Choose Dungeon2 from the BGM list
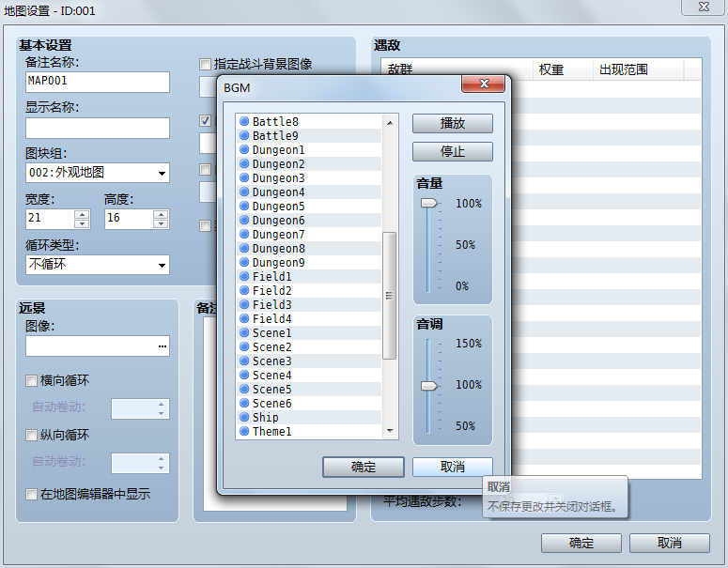Screen dimensions: 728x568 [x=309, y=163]
